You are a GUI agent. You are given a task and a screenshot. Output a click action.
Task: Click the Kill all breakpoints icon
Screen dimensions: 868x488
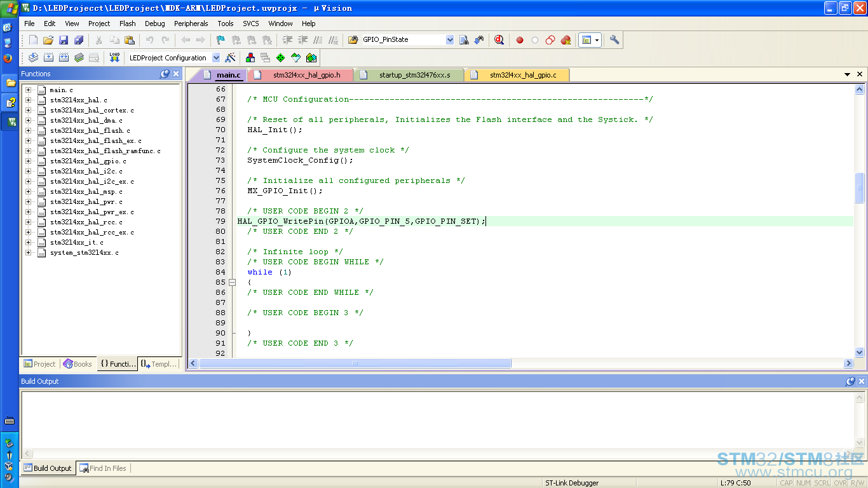[566, 40]
